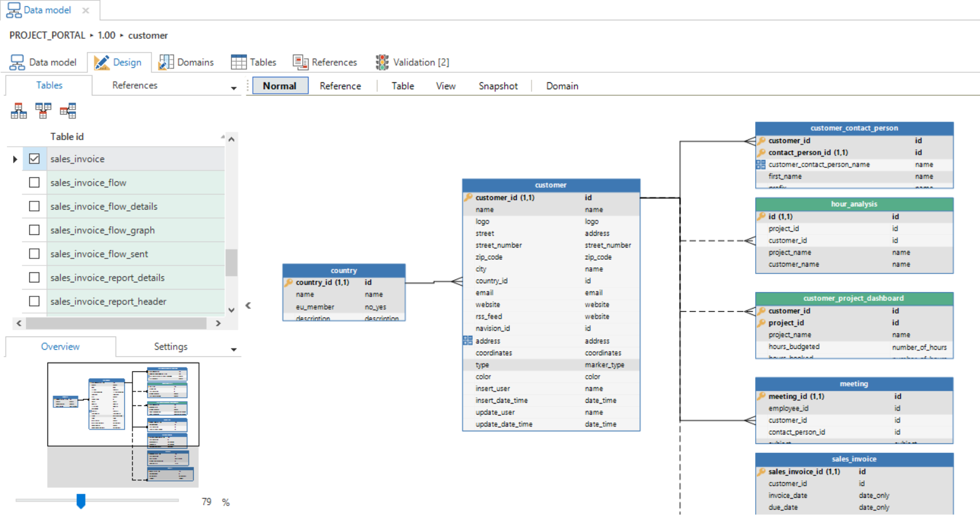This screenshot has width=980, height=522.
Task: Collapse the left panel with the arrow
Action: tap(248, 305)
